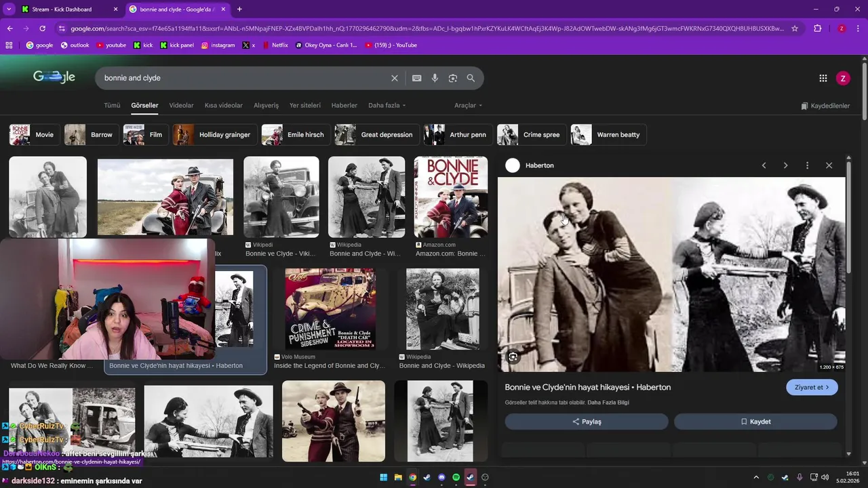Bookmark this page with the star icon
The height and width of the screenshot is (488, 868).
coord(795,28)
